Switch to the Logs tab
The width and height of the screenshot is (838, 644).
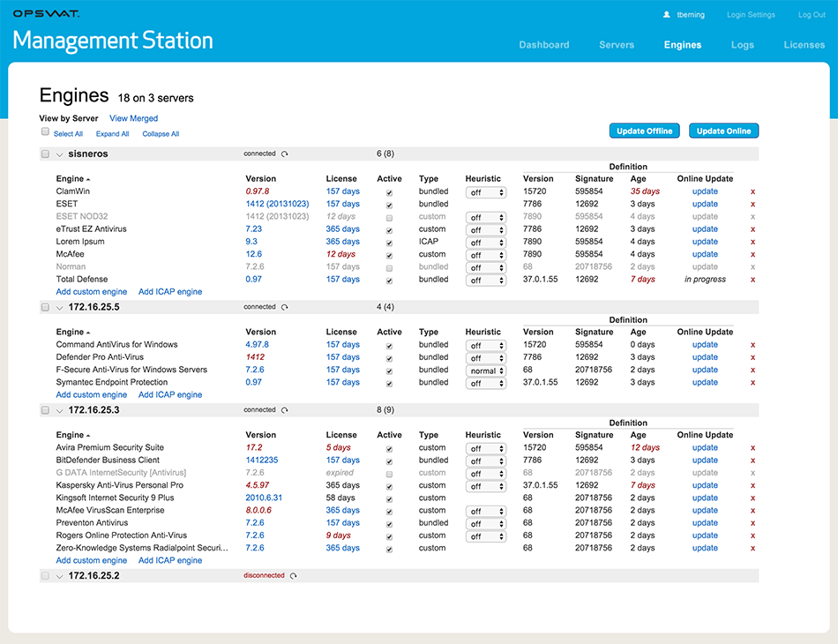pyautogui.click(x=743, y=45)
